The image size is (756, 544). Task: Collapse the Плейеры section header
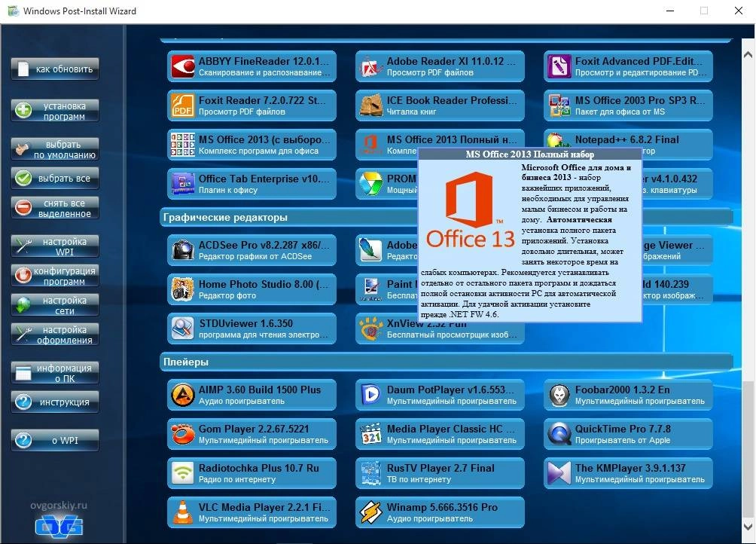click(187, 362)
